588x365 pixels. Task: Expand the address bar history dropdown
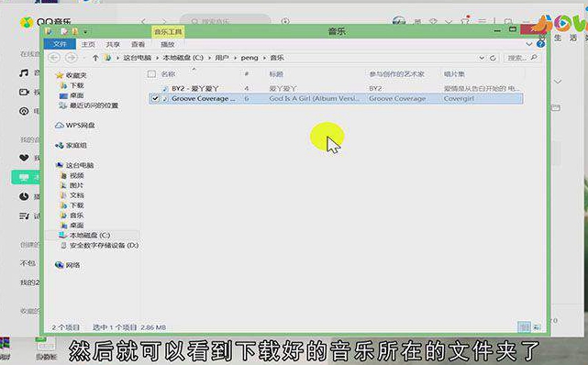[482, 58]
